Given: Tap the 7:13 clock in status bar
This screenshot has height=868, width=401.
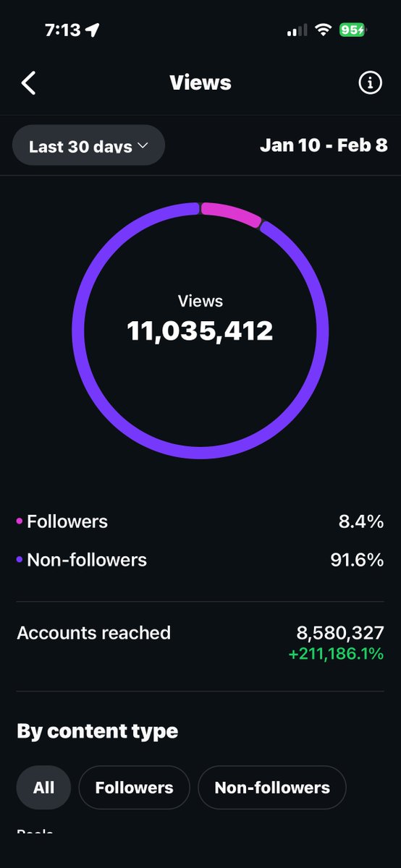Looking at the screenshot, I should pos(62,30).
